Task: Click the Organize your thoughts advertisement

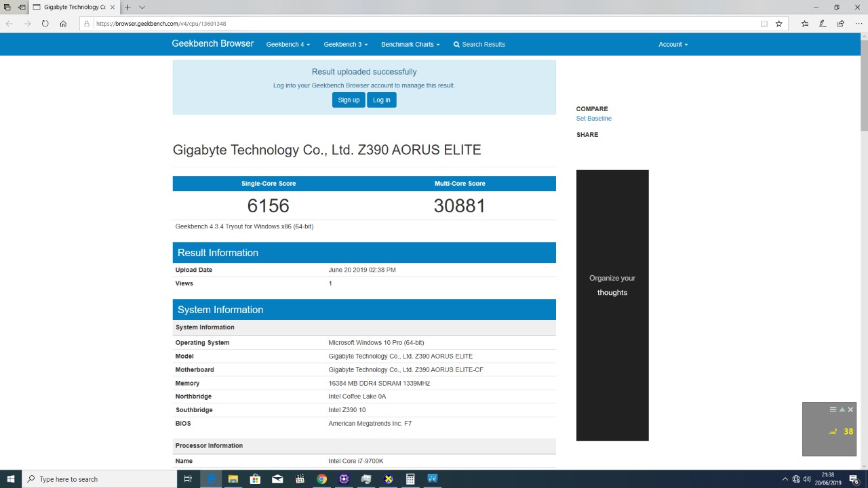Action: click(x=612, y=305)
